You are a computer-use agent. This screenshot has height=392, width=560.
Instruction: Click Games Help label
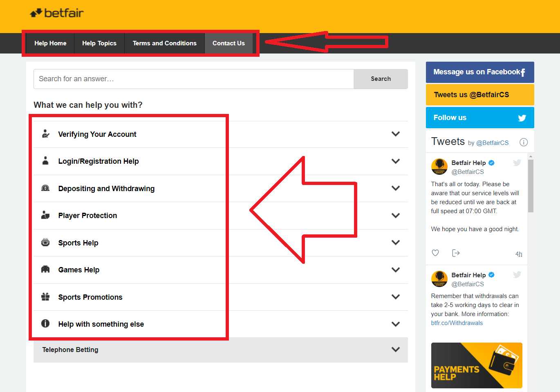pos(79,270)
